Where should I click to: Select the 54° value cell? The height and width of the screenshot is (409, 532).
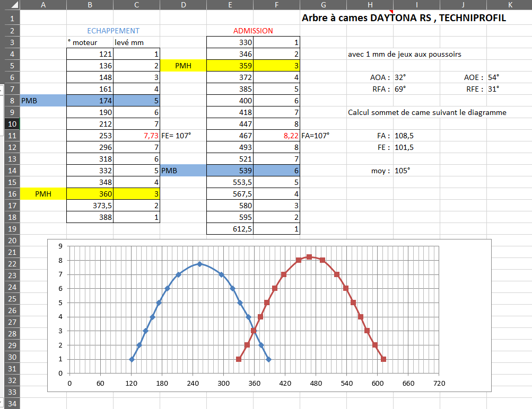(509, 77)
